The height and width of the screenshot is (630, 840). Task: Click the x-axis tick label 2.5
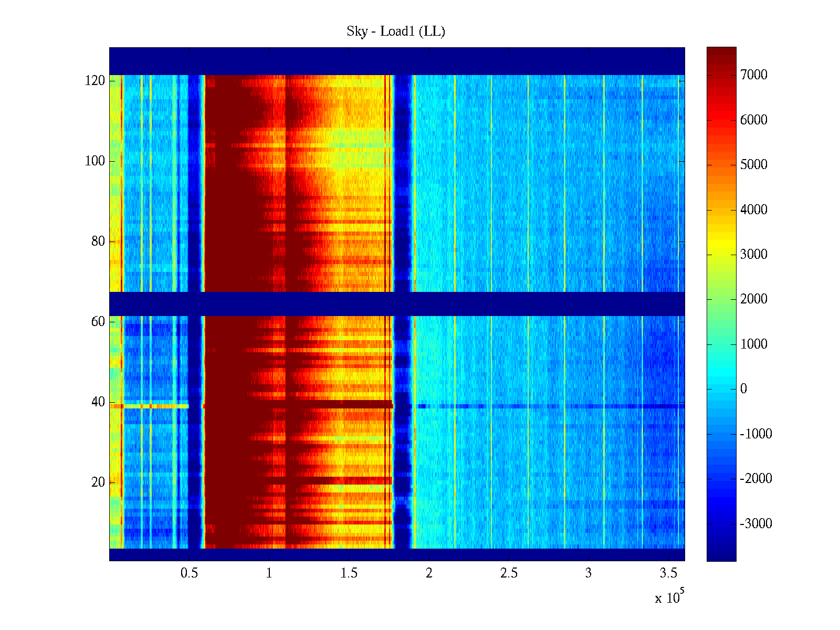click(x=508, y=573)
